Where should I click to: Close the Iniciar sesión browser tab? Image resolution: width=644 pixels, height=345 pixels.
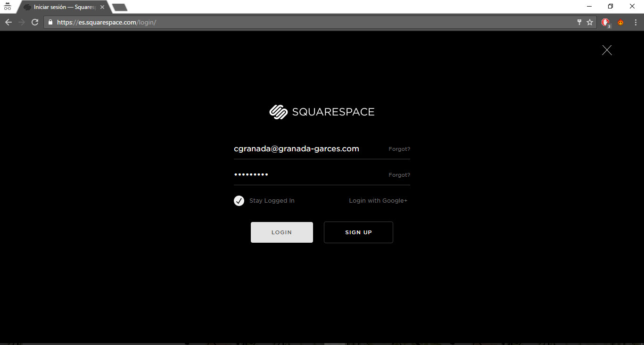[102, 7]
